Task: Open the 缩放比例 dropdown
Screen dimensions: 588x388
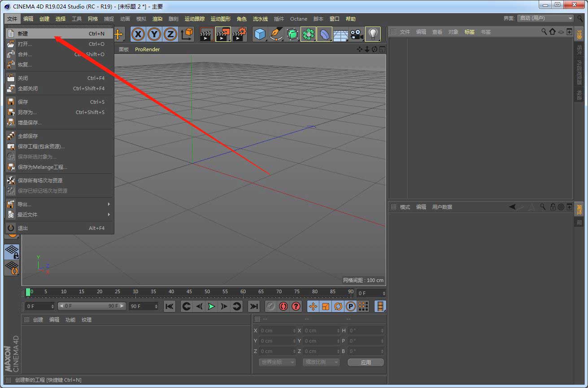Action: [321, 362]
